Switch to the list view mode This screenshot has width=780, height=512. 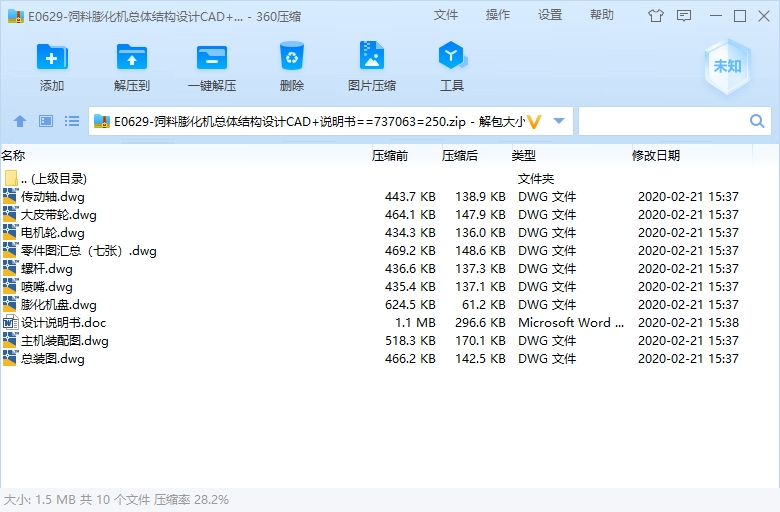point(72,121)
